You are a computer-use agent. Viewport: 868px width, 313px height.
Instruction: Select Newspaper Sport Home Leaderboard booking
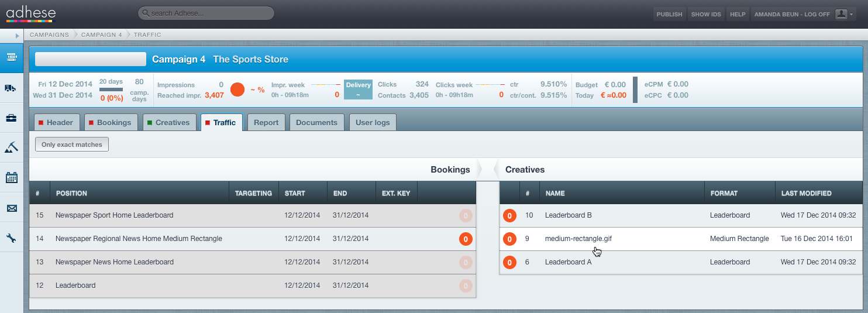point(253,215)
